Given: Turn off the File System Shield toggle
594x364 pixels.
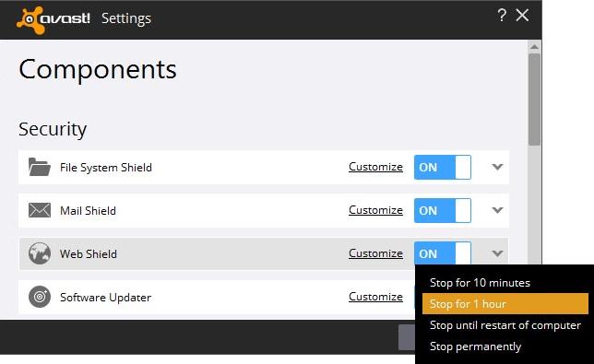Looking at the screenshot, I should [443, 167].
